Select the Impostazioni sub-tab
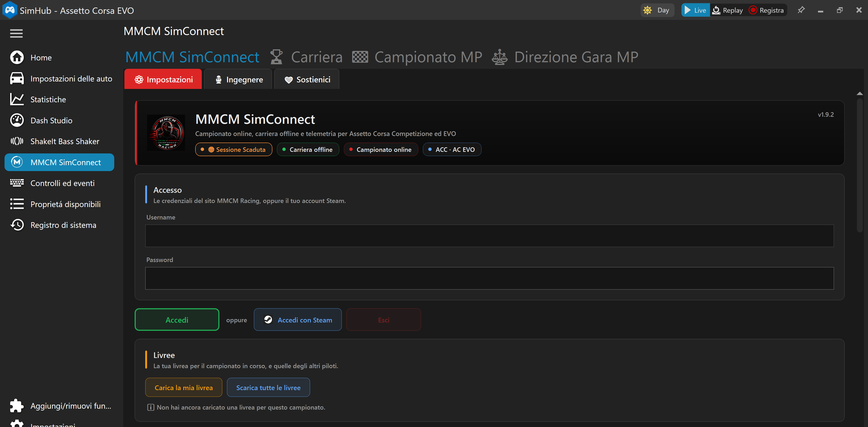Image resolution: width=868 pixels, height=427 pixels. coord(163,79)
